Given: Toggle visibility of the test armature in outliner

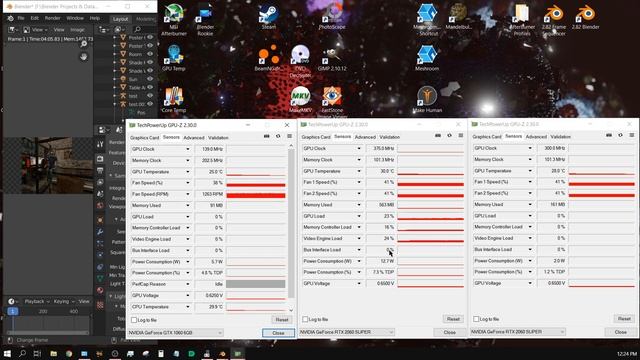Looking at the screenshot, I should tap(150, 96).
